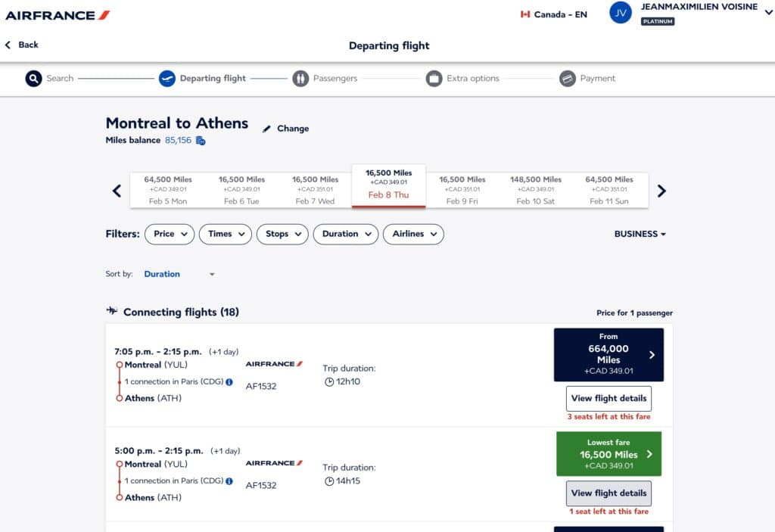Image resolution: width=775 pixels, height=532 pixels.
Task: Click the Passengers step icon
Action: tap(300, 79)
